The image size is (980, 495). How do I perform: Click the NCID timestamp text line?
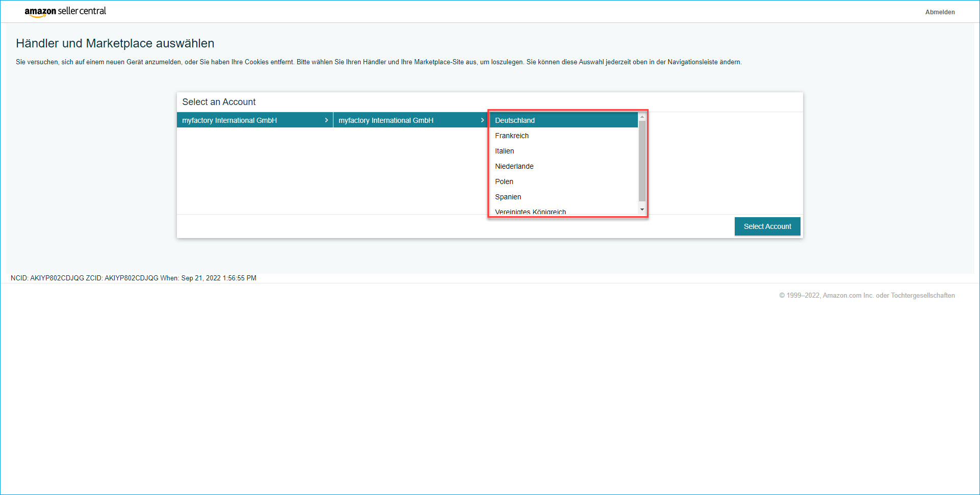pyautogui.click(x=134, y=278)
